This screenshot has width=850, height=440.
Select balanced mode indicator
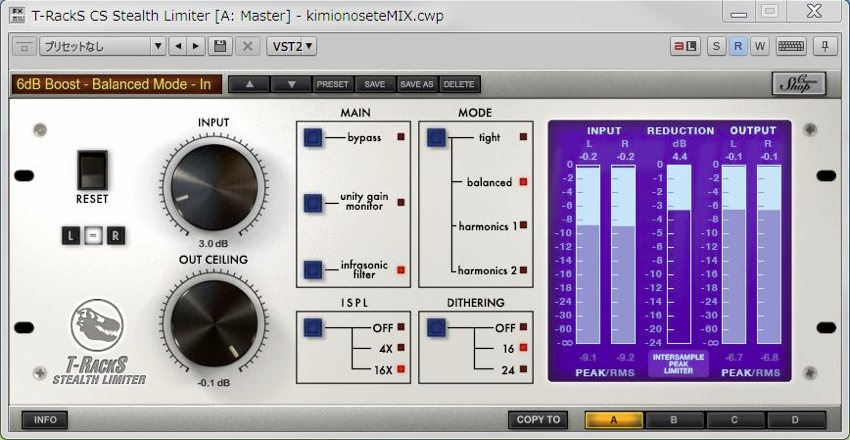523,182
